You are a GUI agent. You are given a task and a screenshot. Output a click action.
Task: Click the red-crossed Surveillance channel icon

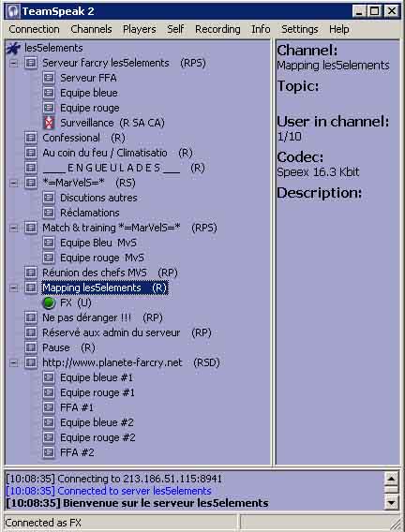(x=49, y=123)
